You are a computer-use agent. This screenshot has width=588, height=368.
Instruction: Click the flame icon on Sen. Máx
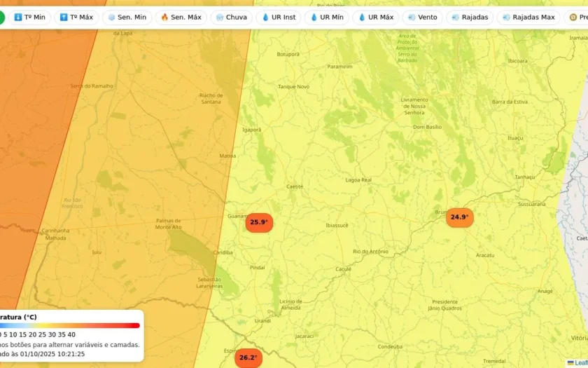[164, 17]
